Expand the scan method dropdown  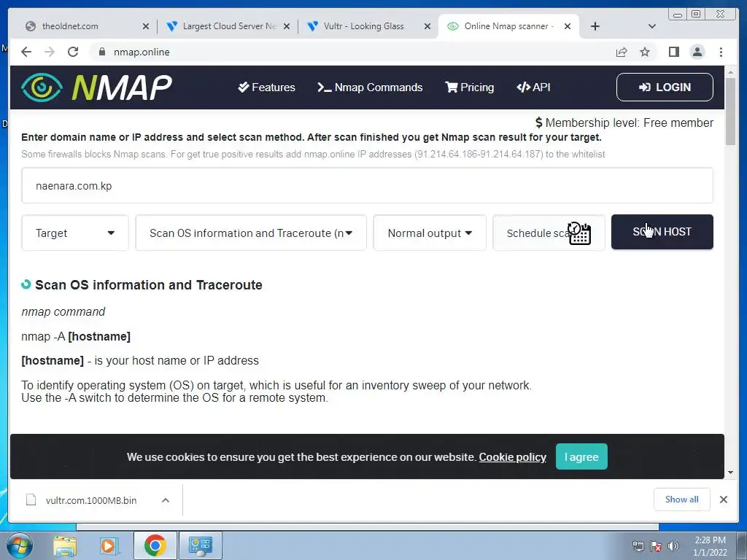coord(251,233)
